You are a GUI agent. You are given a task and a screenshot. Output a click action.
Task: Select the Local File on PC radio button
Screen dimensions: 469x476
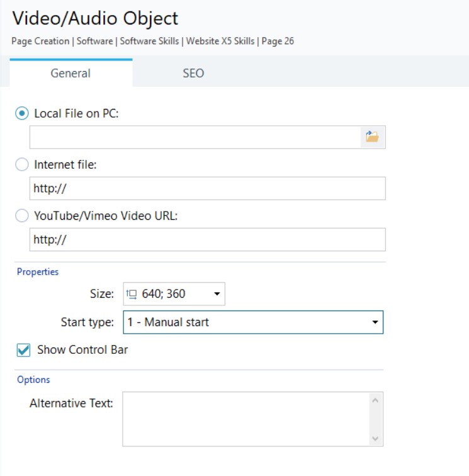pyautogui.click(x=22, y=113)
